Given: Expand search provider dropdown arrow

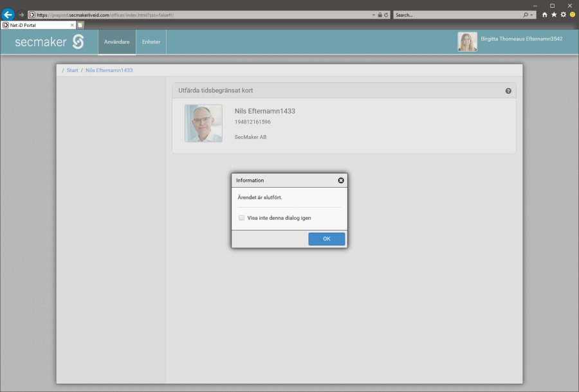Looking at the screenshot, I should (x=531, y=15).
